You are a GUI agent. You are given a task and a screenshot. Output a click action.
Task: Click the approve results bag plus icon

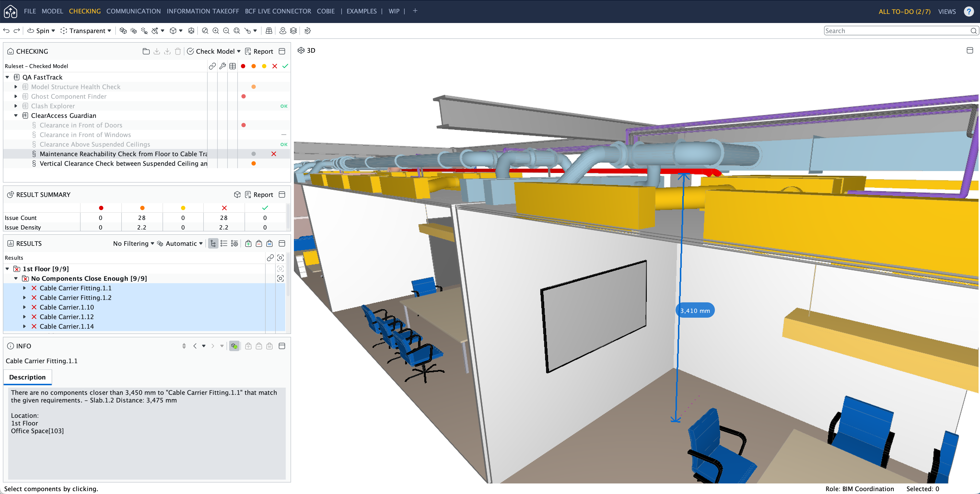pos(248,243)
